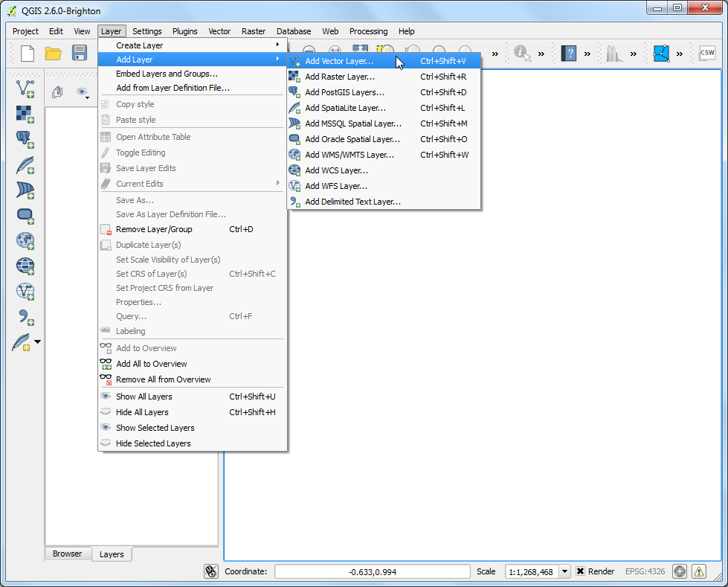Click Add SpatiaLite Layer icon in sidebar
Screen dimensions: 728x587
[x=25, y=165]
